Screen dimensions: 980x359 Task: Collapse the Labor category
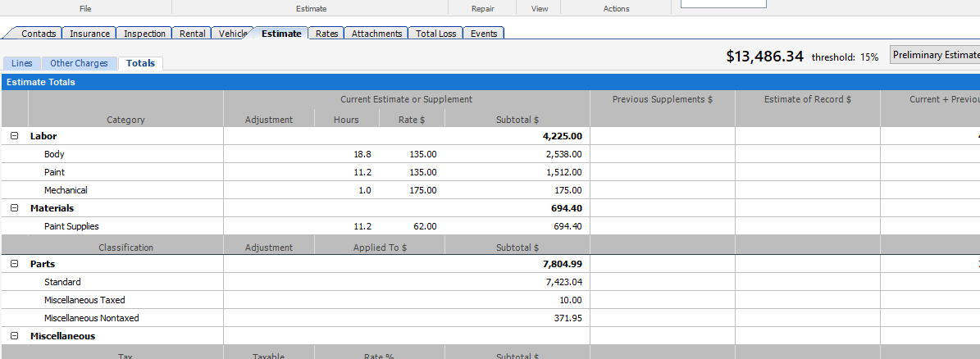pyautogui.click(x=15, y=136)
